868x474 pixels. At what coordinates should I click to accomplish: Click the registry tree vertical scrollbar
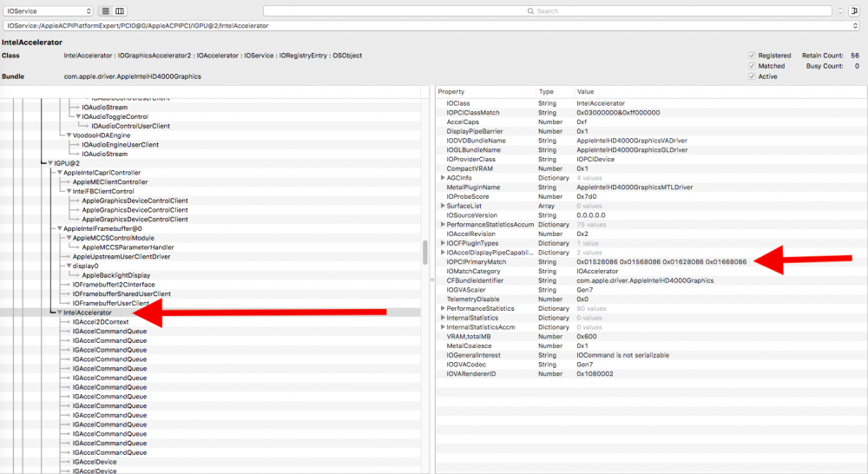point(425,253)
